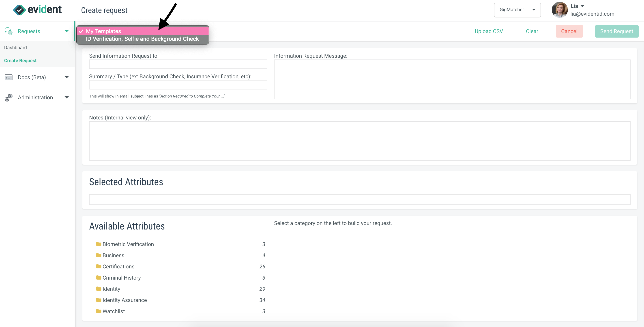Viewport: 644px width, 327px height.
Task: Open Administration via the gear icon
Action: click(x=8, y=98)
